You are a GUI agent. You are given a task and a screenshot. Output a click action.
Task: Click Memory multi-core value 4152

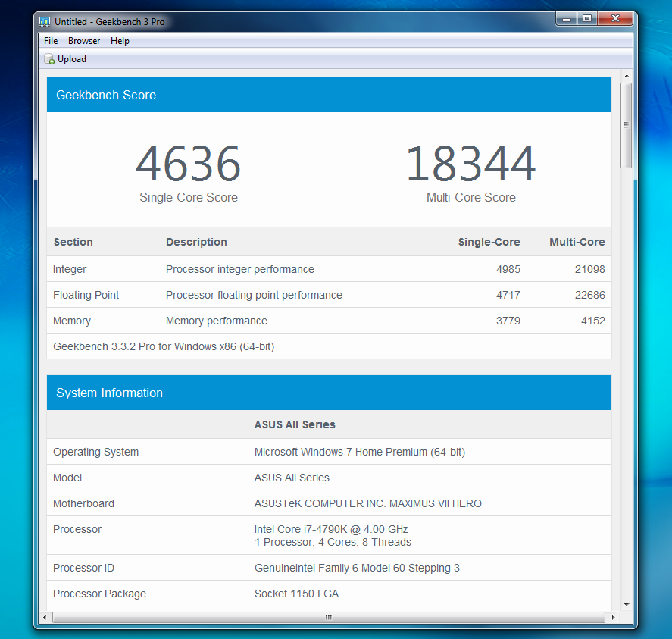pos(593,321)
